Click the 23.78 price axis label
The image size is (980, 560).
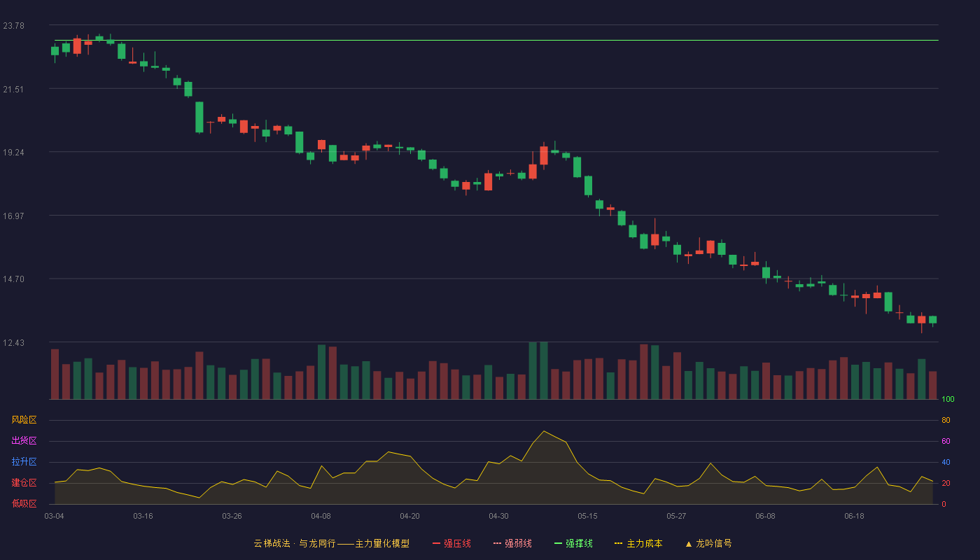[x=13, y=26]
